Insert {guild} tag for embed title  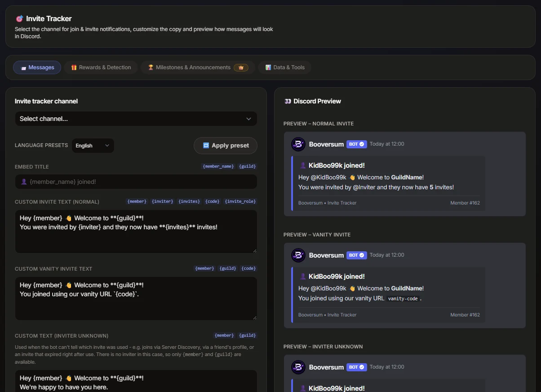coord(247,166)
